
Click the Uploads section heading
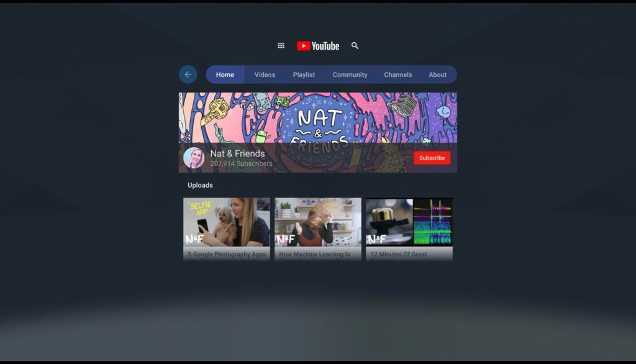pos(200,185)
